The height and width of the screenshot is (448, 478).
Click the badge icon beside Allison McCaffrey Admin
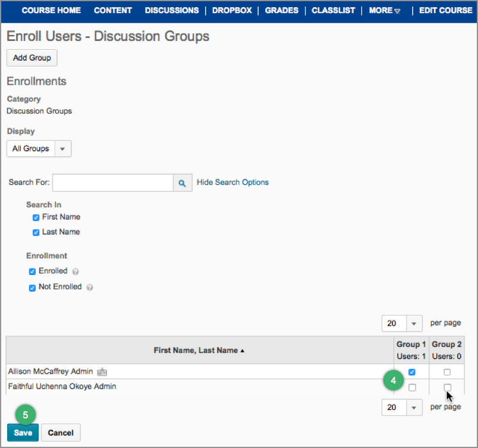tap(102, 372)
